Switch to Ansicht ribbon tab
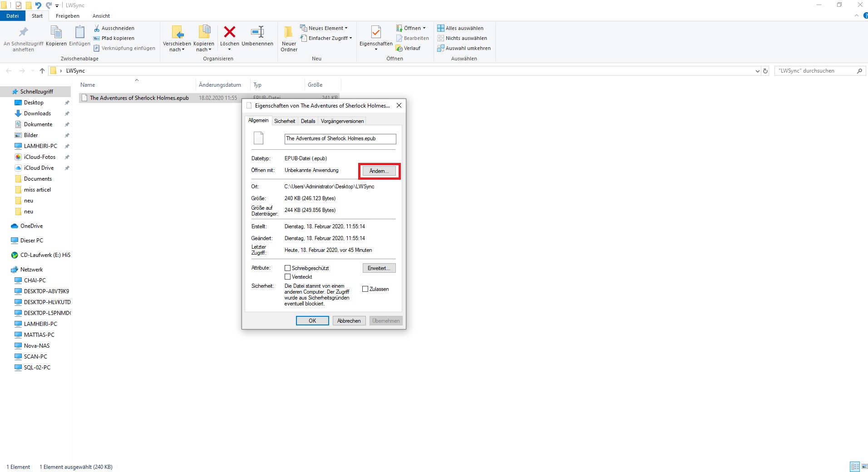This screenshot has height=472, width=868. (101, 16)
